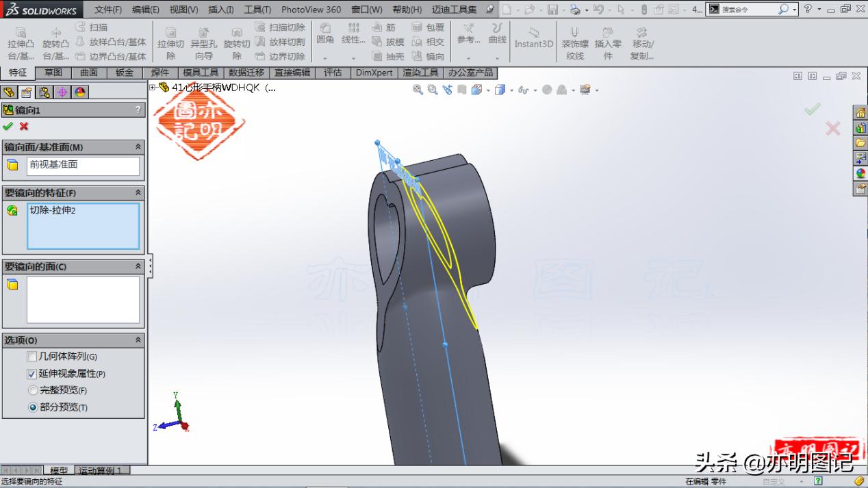Viewport: 868px width, 488px height.
Task: Switch to the 草图 ribbon tab
Action: (53, 73)
